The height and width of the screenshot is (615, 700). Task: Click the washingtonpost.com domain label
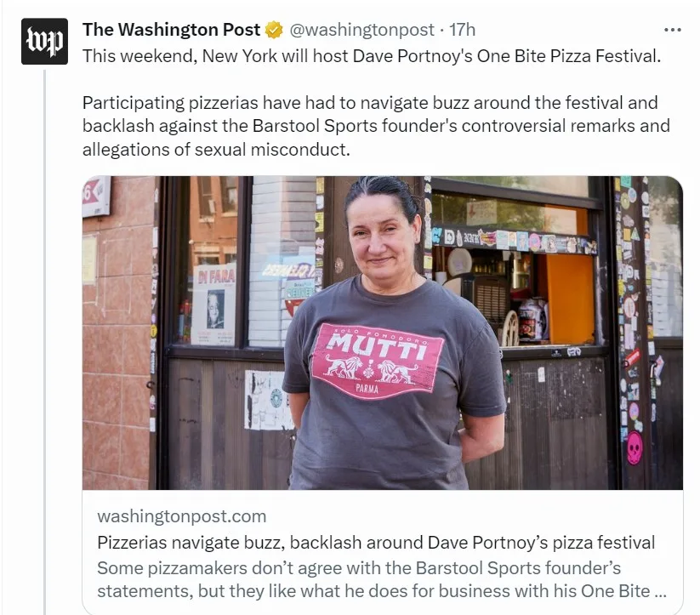(x=182, y=516)
